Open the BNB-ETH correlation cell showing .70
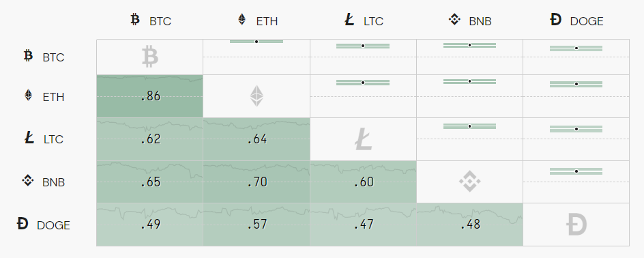Screen dimensions: 644x258 (257, 182)
